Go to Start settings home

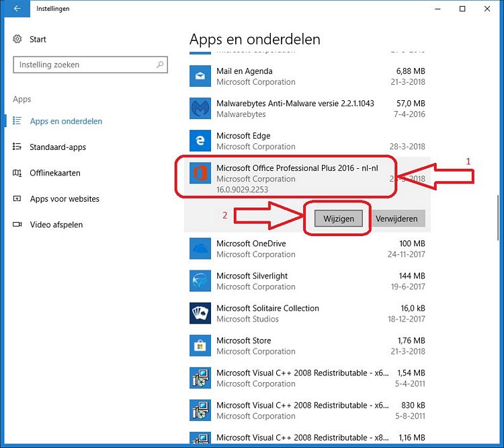click(38, 39)
